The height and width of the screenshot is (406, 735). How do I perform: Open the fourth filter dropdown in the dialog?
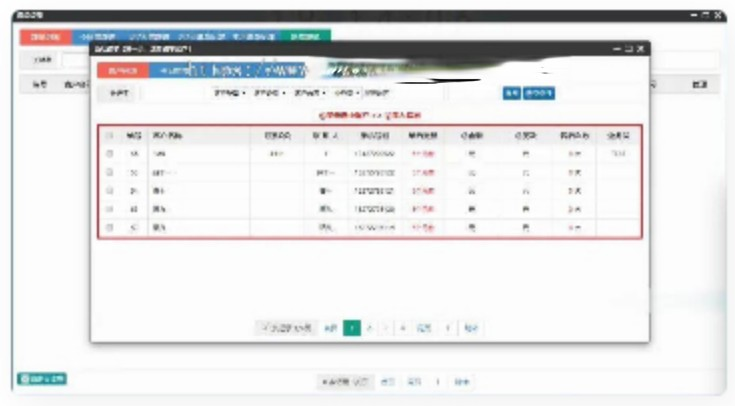click(x=347, y=93)
